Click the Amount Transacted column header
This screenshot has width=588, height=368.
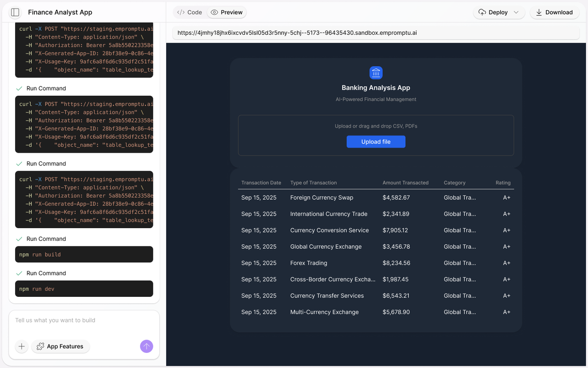point(405,183)
